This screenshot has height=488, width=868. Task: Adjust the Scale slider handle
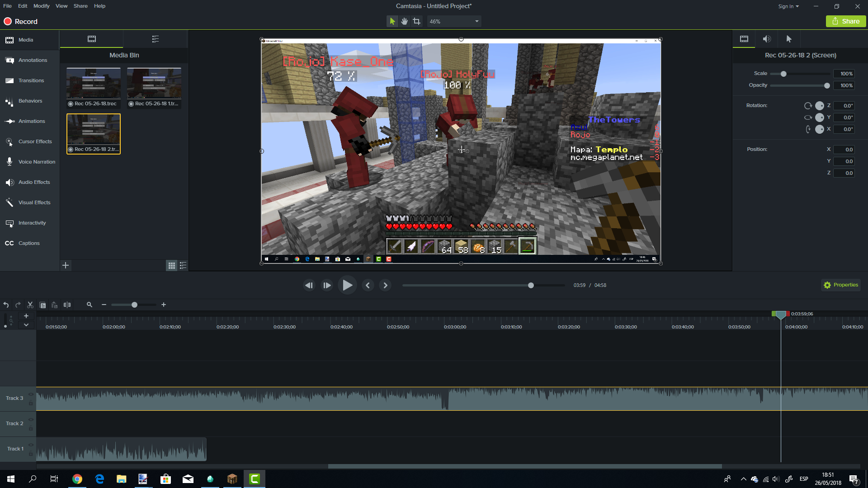pos(783,74)
